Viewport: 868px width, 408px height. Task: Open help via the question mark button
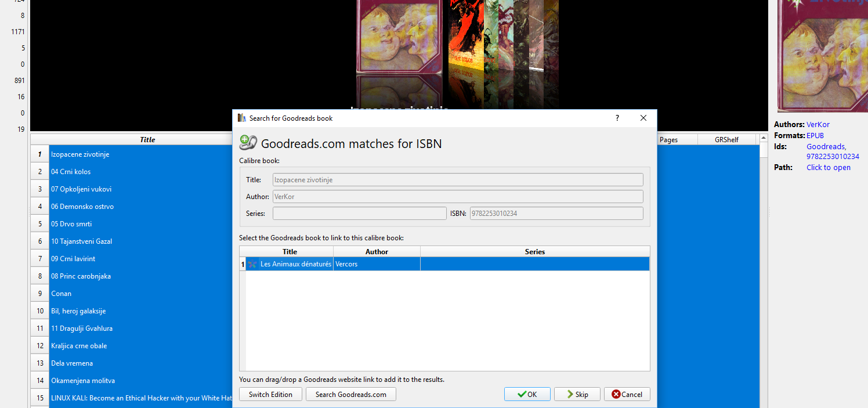pyautogui.click(x=617, y=118)
